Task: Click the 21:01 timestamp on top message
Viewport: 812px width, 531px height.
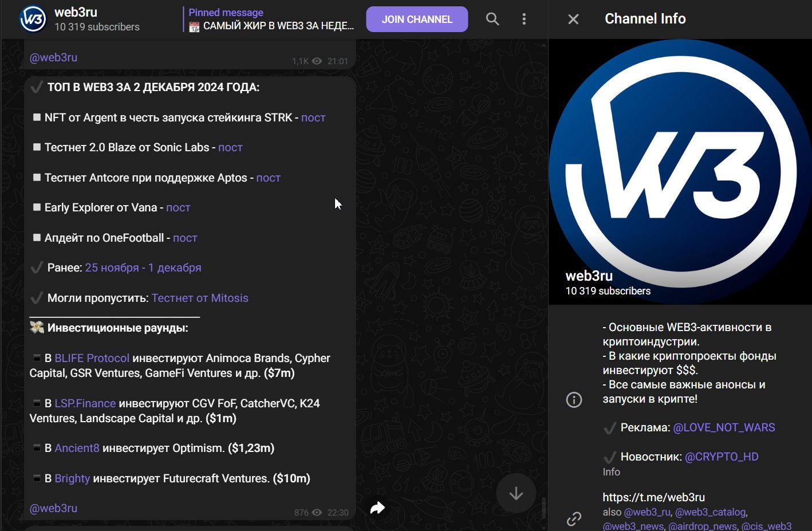Action: coord(338,61)
